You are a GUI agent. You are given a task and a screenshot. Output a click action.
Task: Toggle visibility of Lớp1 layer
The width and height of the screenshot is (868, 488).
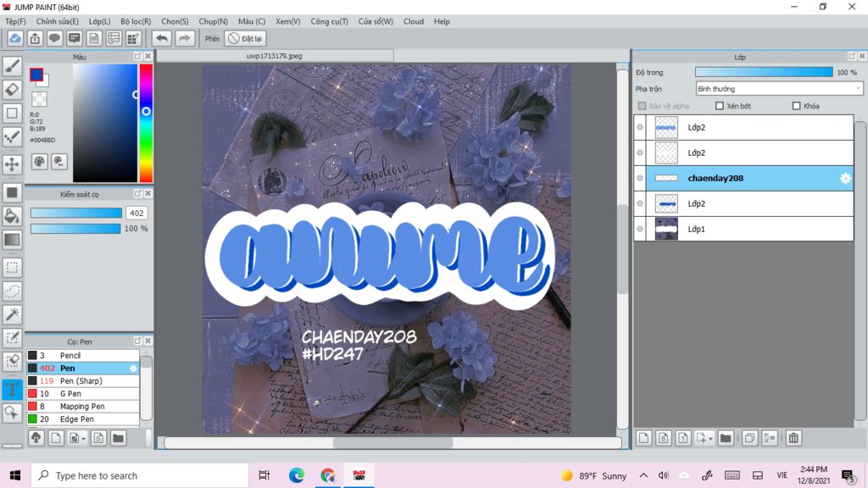pos(640,229)
